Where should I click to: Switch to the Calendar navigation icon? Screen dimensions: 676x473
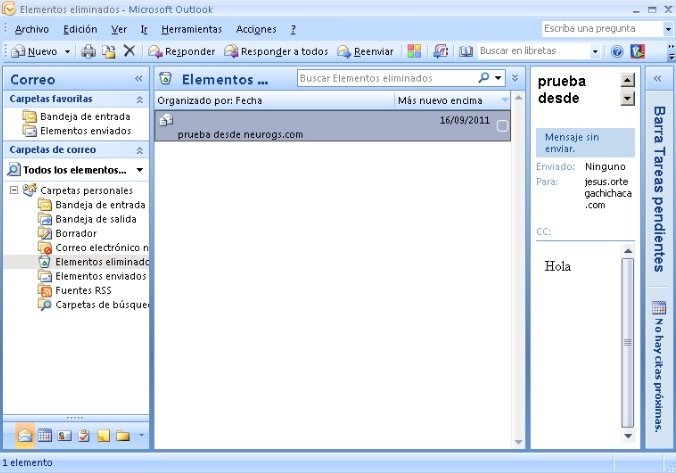(44, 436)
